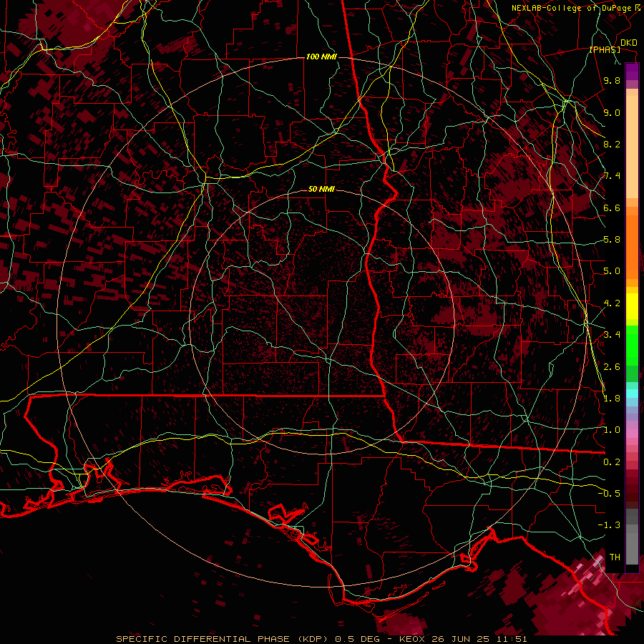Click the "[PHAS]" units label
This screenshot has width=644, height=644.
(x=605, y=49)
